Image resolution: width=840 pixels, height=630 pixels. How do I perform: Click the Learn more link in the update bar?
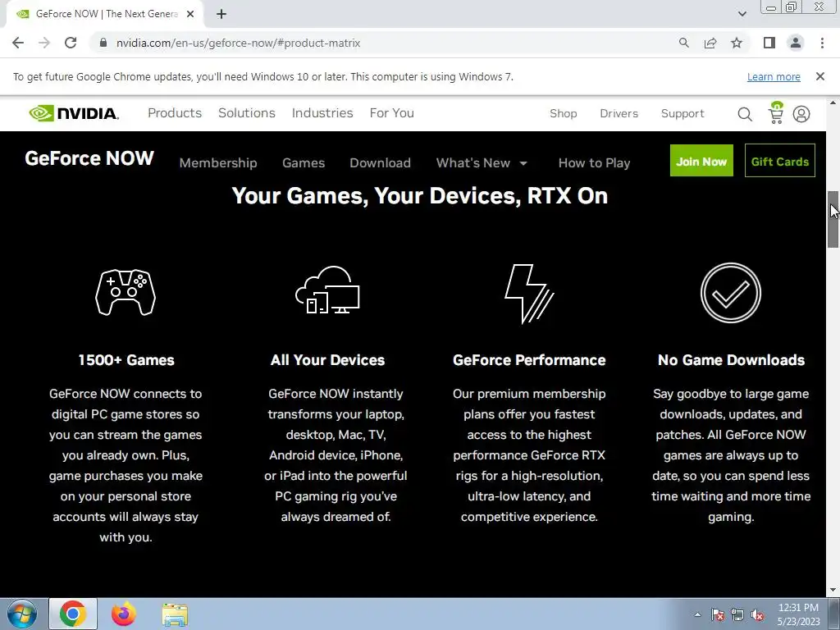pyautogui.click(x=774, y=76)
